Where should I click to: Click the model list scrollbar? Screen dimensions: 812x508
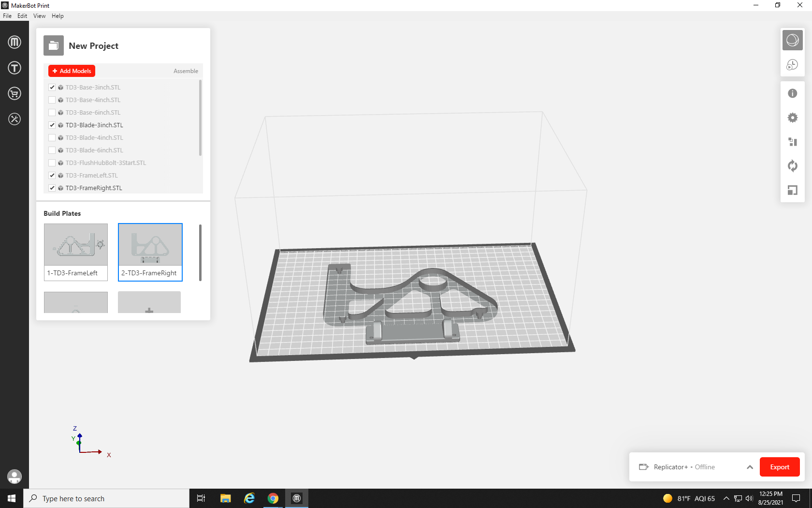[200, 118]
